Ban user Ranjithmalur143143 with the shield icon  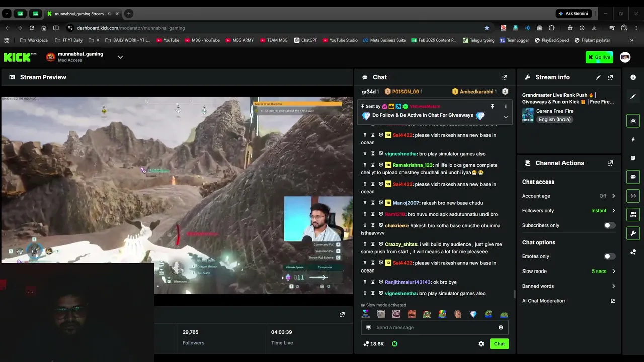381,282
